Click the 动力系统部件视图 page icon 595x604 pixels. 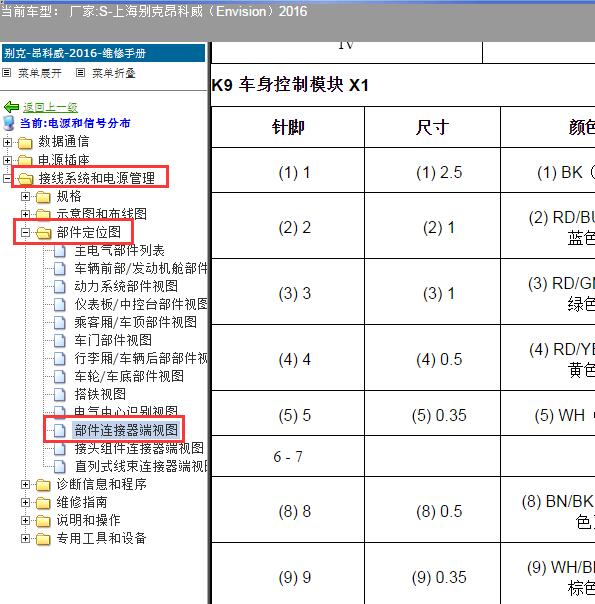(59, 287)
